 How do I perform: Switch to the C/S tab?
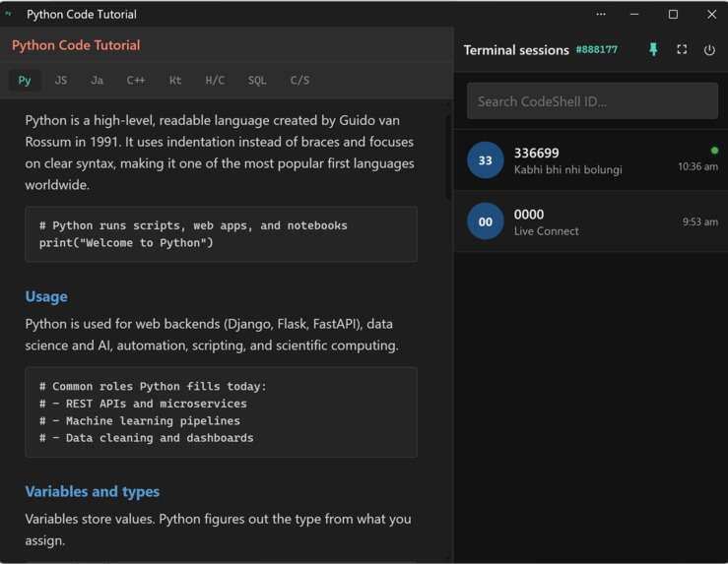[x=299, y=81]
